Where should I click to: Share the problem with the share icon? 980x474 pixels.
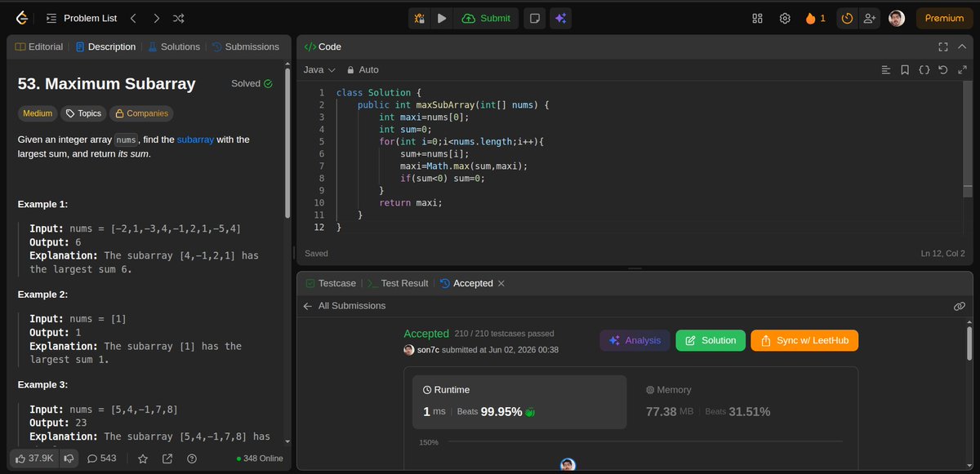[167, 458]
